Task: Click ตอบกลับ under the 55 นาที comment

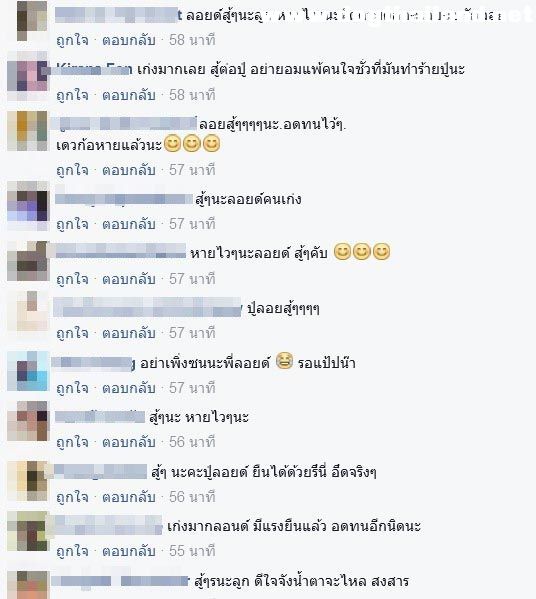Action: click(129, 551)
